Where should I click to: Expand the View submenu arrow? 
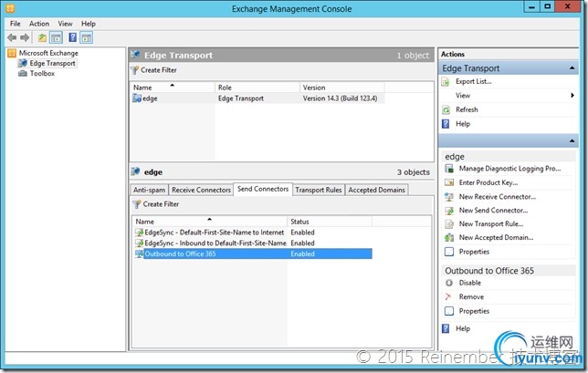click(x=572, y=96)
